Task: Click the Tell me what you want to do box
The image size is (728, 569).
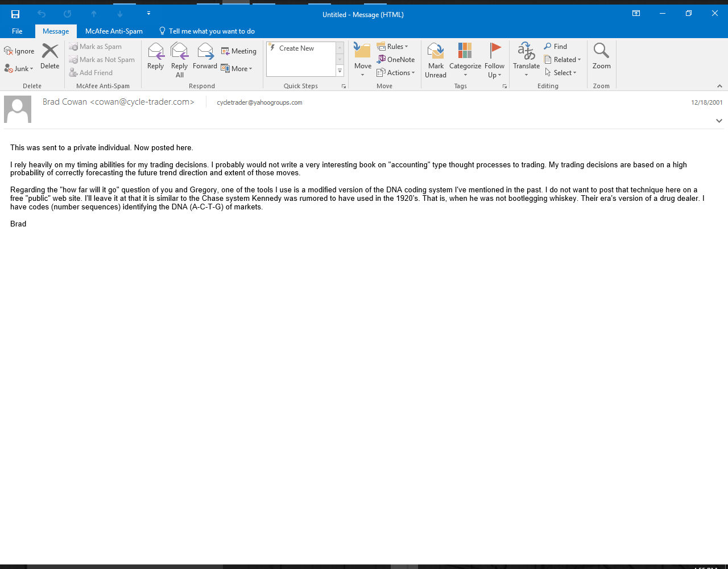Action: (207, 31)
